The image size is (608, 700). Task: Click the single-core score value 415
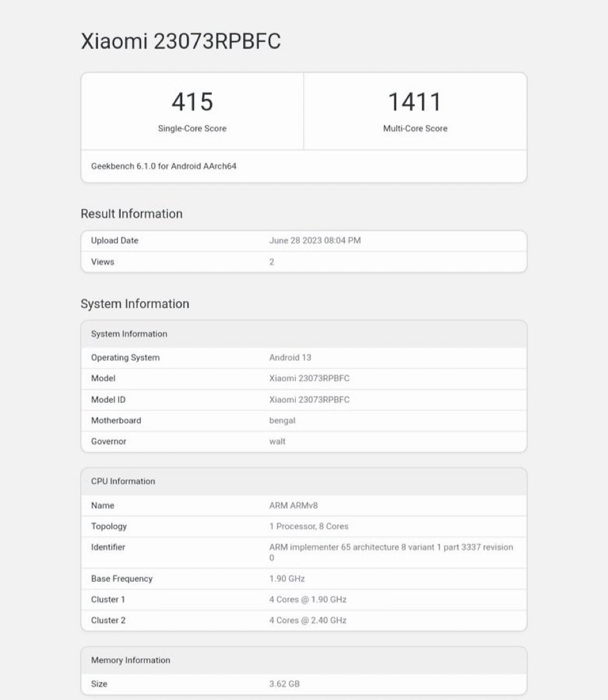(192, 102)
